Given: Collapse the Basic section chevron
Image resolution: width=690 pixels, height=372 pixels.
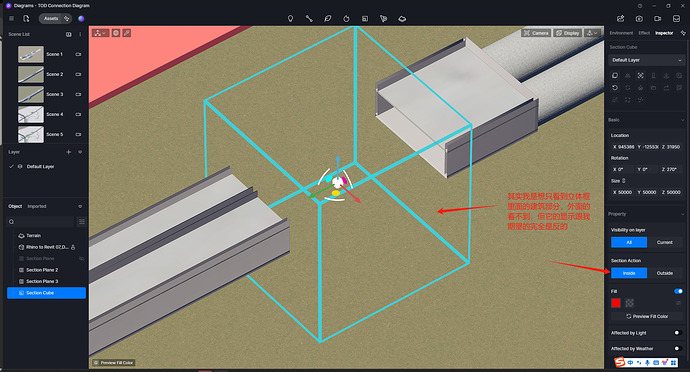Looking at the screenshot, I should 682,120.
